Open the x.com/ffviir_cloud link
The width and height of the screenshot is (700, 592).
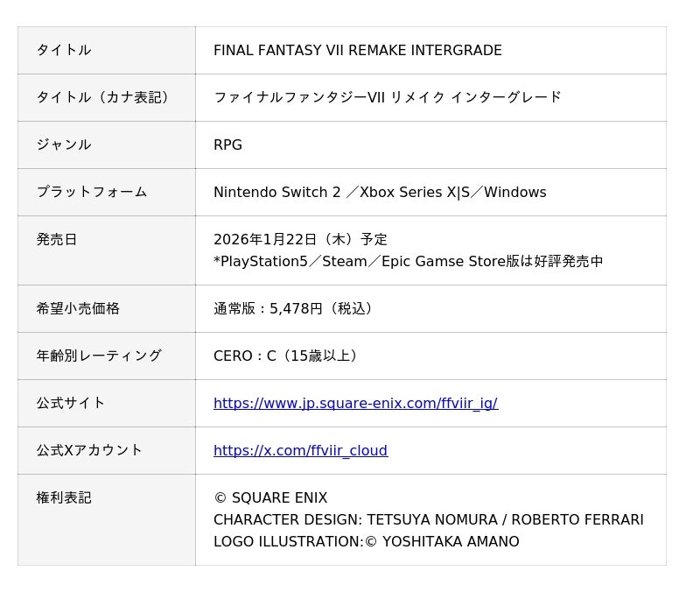pos(300,451)
